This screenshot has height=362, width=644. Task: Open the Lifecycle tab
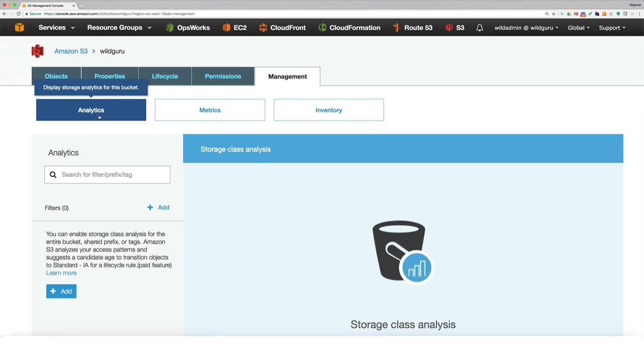pos(165,76)
